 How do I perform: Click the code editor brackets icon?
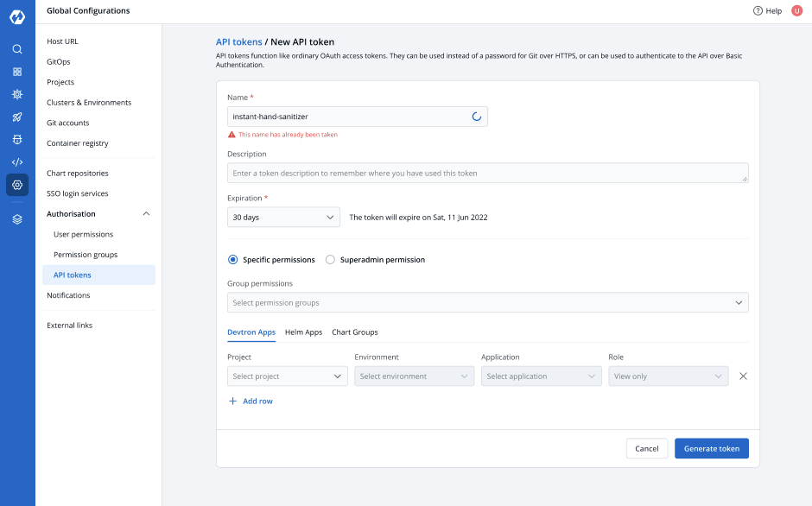[x=17, y=161]
